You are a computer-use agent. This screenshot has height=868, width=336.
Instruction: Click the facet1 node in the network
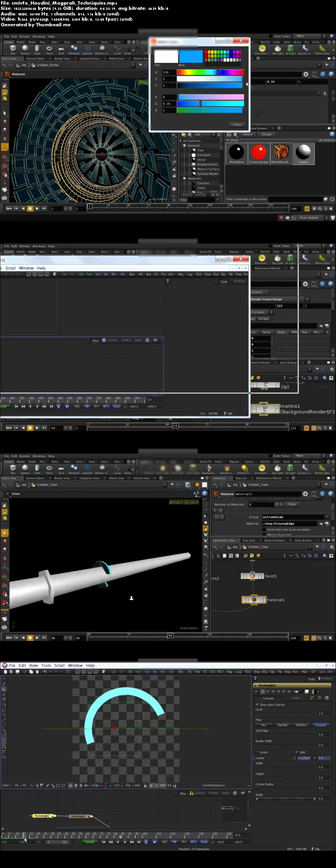coord(252,576)
